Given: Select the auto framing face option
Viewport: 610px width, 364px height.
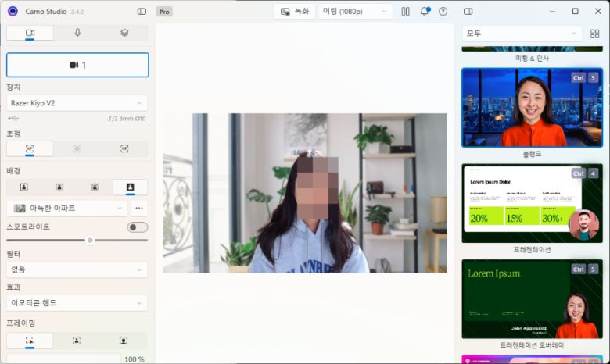Looking at the screenshot, I should (77, 341).
